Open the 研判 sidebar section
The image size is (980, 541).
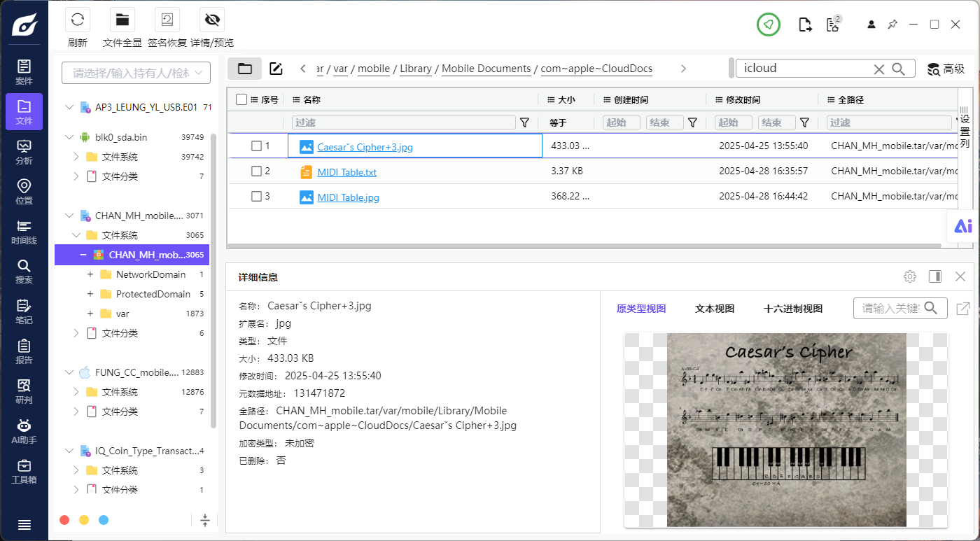pyautogui.click(x=24, y=391)
